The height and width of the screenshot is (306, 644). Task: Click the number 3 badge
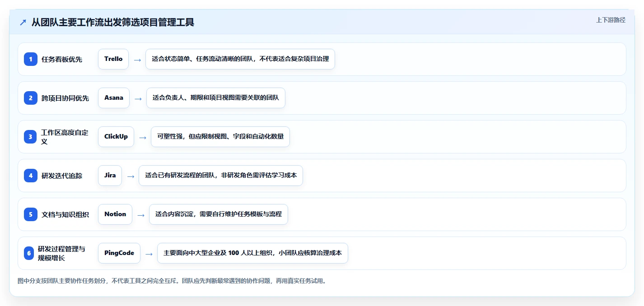(x=31, y=137)
